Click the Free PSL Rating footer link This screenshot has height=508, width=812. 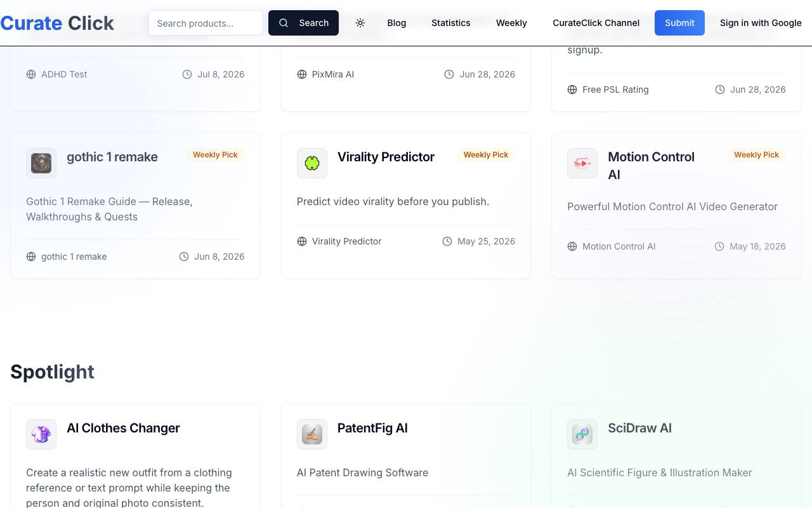615,90
